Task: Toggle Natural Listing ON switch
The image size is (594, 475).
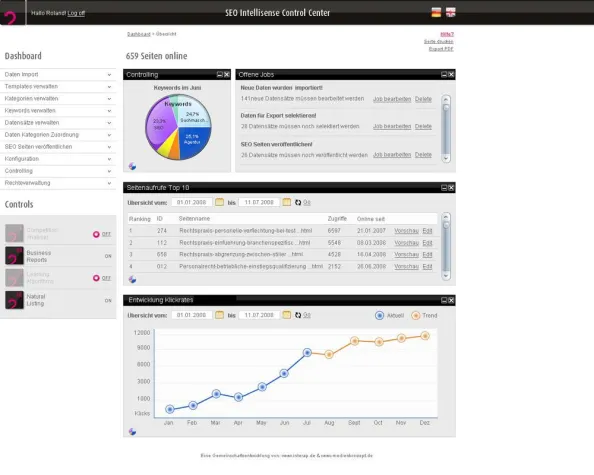Action: pyautogui.click(x=108, y=301)
